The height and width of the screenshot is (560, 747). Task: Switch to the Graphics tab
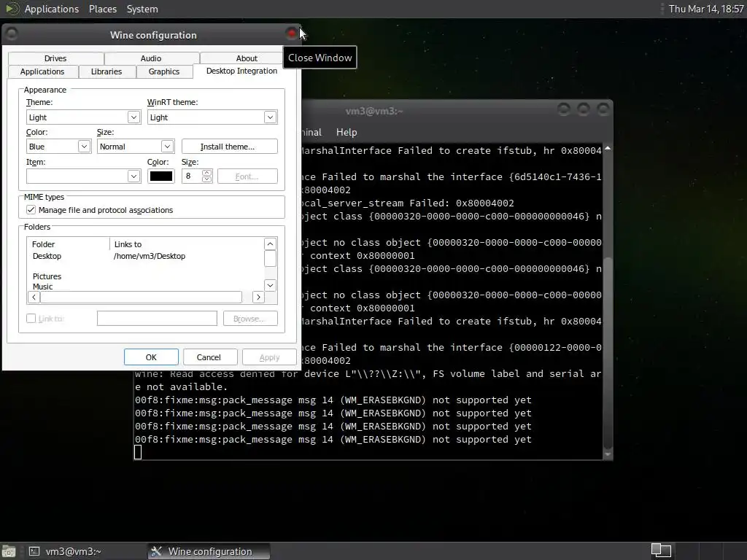(164, 71)
